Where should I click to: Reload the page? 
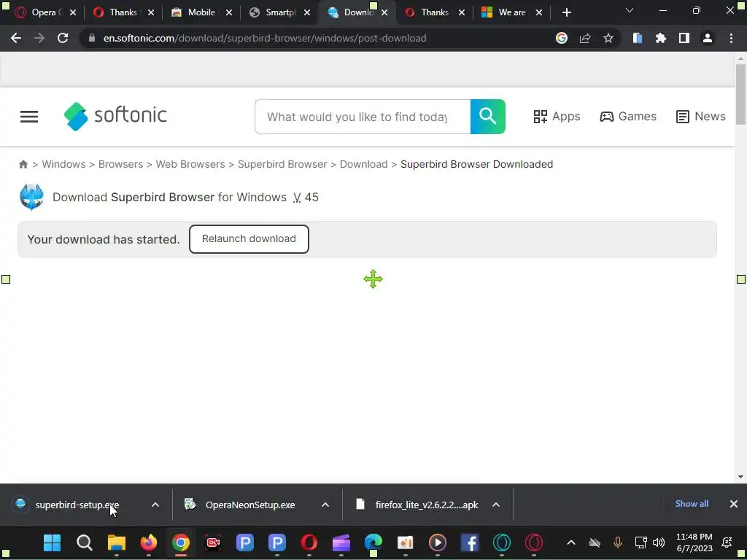(63, 38)
